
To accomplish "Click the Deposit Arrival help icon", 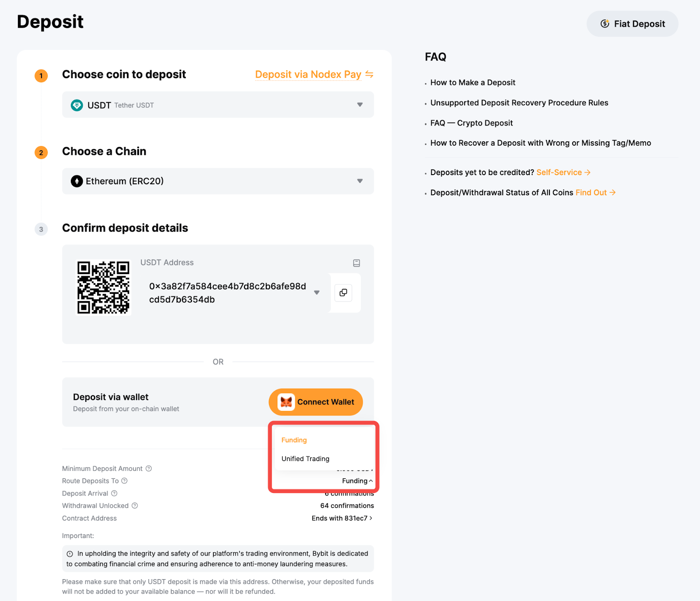I will tap(114, 493).
